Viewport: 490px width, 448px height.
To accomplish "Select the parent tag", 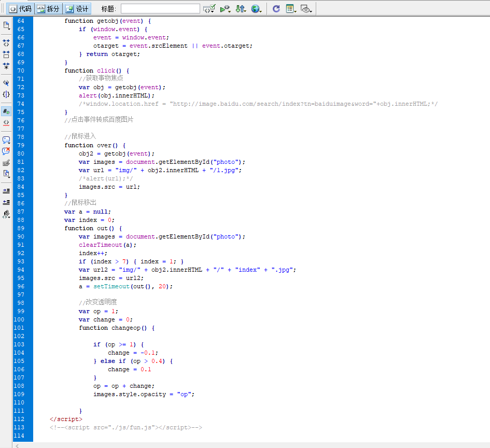I will pyautogui.click(x=6, y=83).
